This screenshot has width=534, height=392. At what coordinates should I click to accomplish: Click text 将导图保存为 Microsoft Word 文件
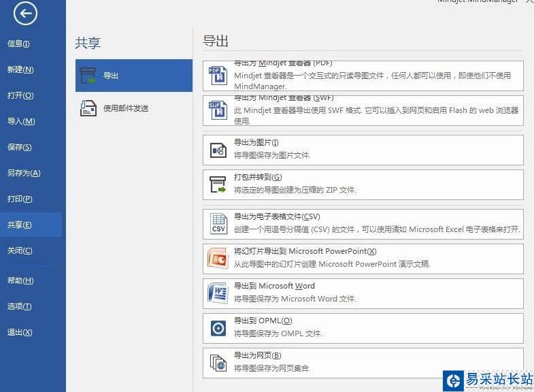tap(295, 299)
